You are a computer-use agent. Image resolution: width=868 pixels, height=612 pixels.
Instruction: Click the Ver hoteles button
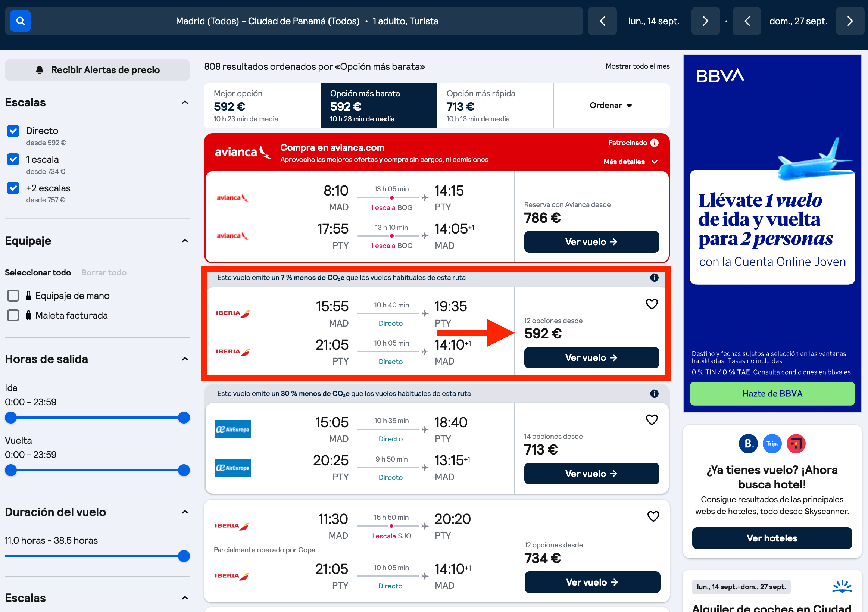tap(772, 538)
